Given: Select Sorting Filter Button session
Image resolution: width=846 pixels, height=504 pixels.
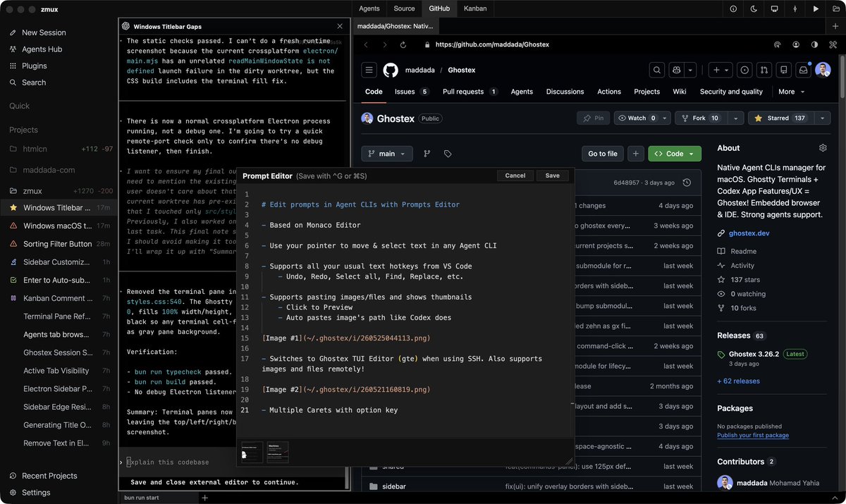Looking at the screenshot, I should (x=60, y=244).
